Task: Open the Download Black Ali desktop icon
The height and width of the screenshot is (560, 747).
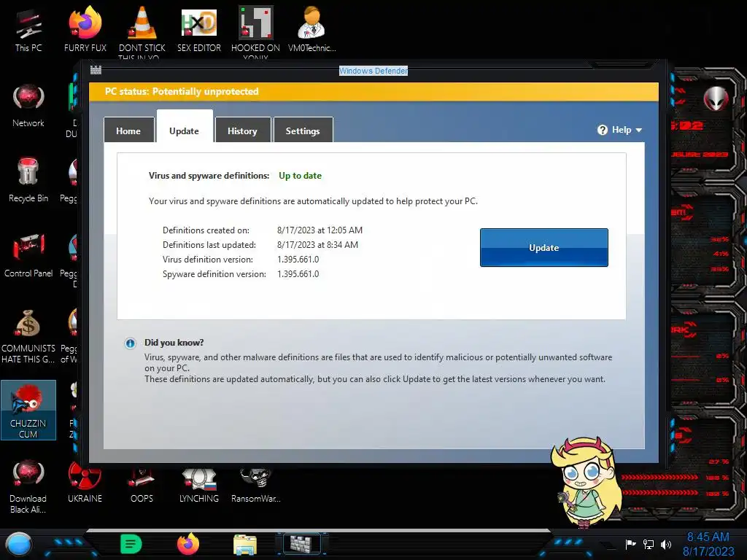Action: pyautogui.click(x=28, y=486)
